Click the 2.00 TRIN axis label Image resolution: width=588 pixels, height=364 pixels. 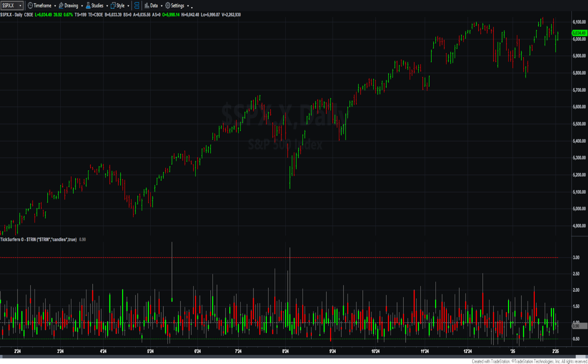tap(576, 290)
